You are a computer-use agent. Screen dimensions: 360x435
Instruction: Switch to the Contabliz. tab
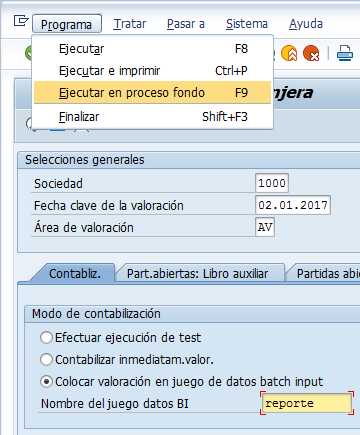(75, 273)
